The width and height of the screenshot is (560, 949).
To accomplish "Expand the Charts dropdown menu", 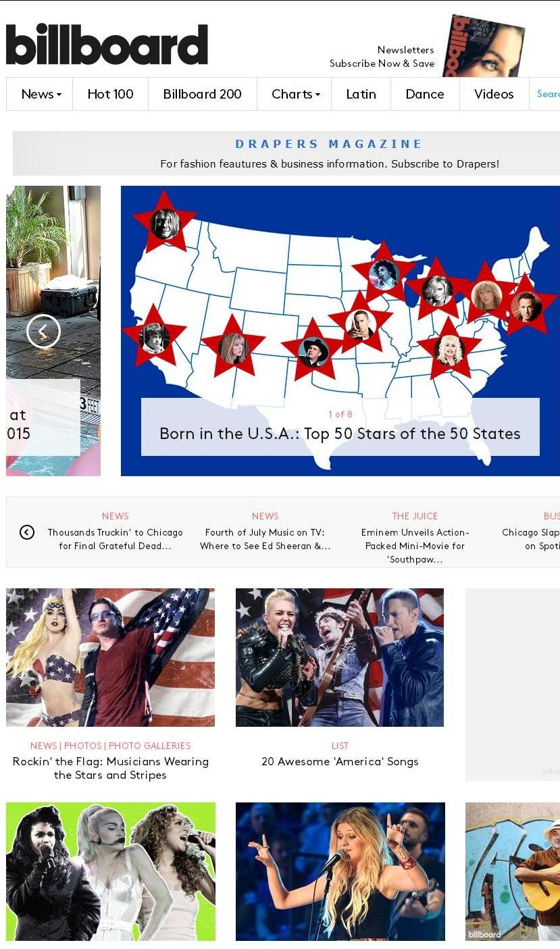I will (x=295, y=94).
